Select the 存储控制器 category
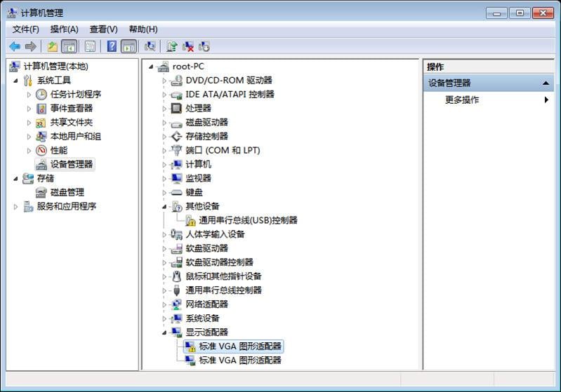Screen dimensions: 561x392 (207, 137)
